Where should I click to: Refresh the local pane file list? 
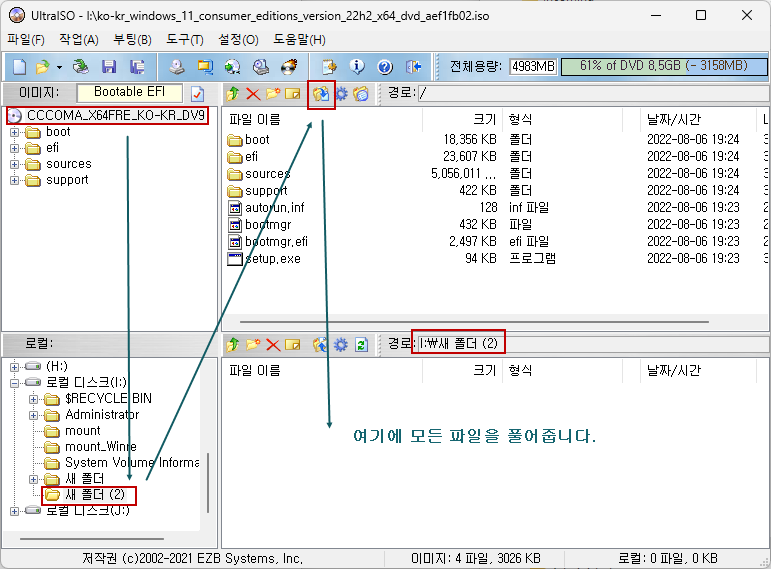(x=361, y=345)
